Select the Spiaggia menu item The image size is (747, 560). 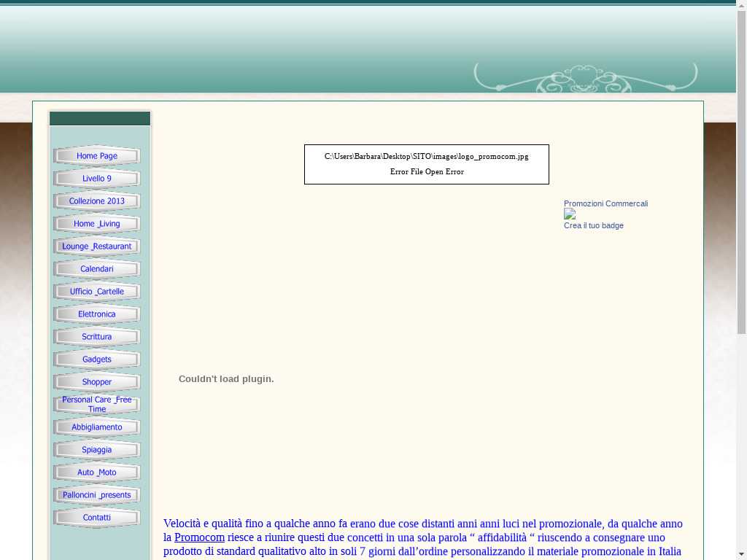tap(97, 450)
